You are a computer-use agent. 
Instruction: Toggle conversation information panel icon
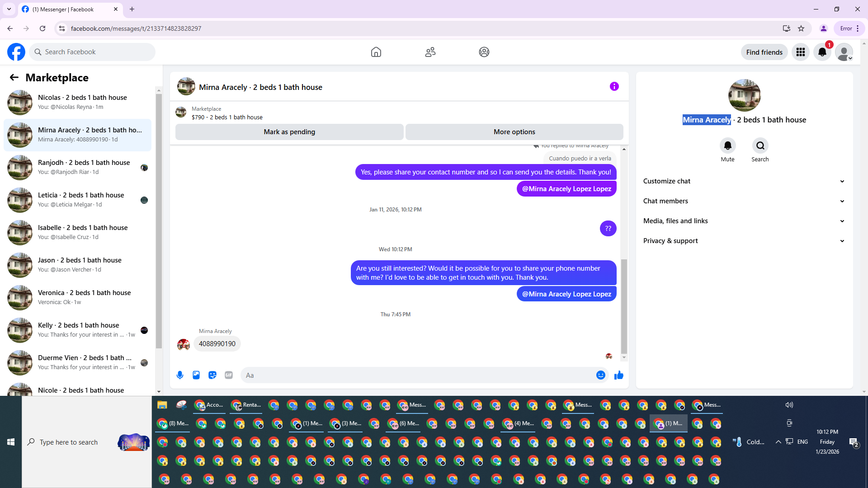point(614,86)
